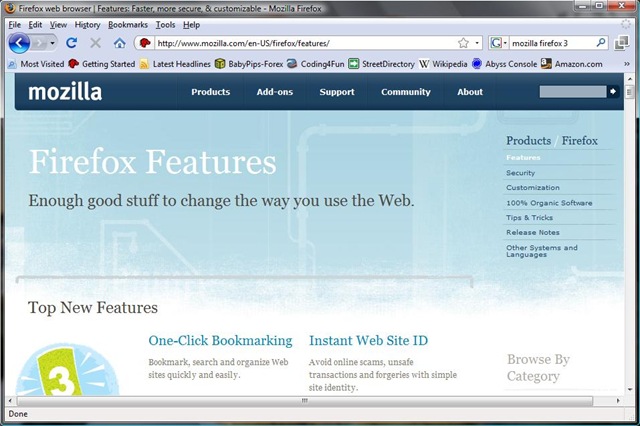640x426 pixels.
Task: Open the Tips & Tricks link
Action: [529, 217]
